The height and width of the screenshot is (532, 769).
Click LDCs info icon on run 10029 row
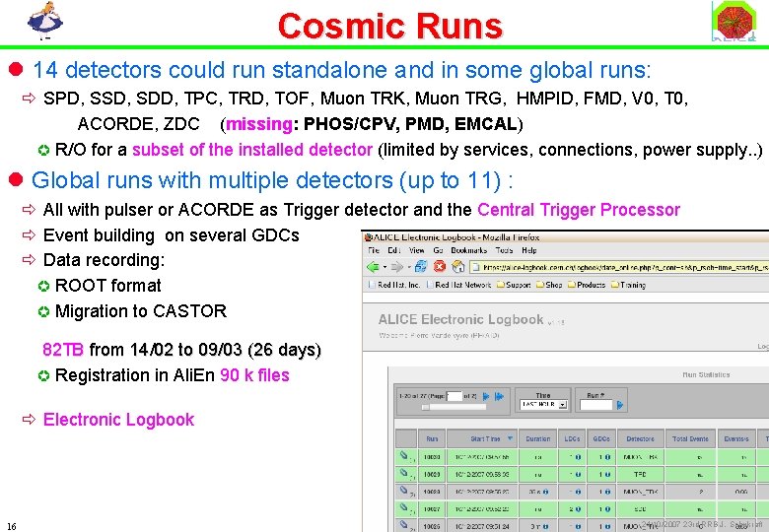578,474
